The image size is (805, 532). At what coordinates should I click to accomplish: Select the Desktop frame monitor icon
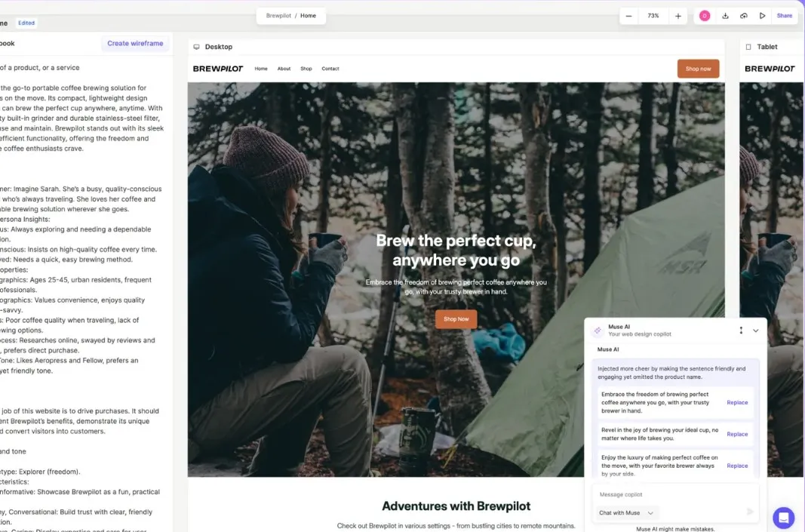pos(196,47)
